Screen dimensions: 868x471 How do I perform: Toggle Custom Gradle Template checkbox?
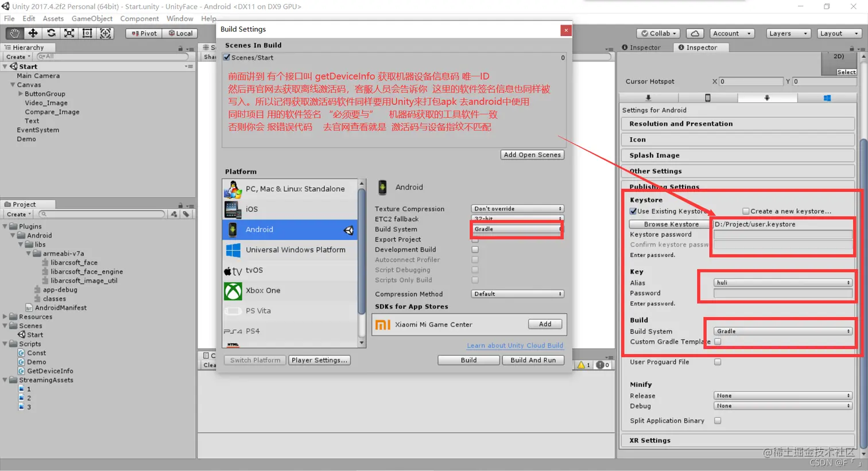(718, 342)
